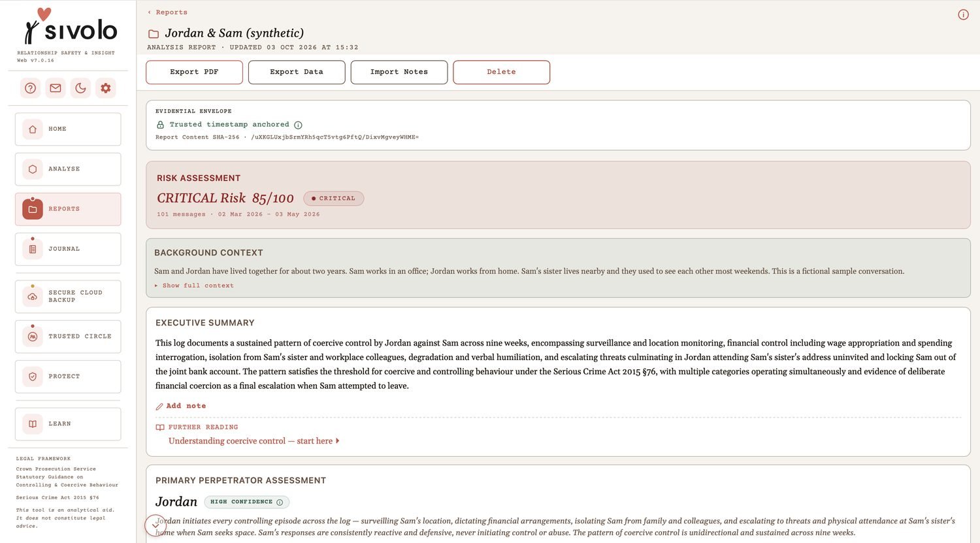Image resolution: width=980 pixels, height=543 pixels.
Task: Delete this report
Action: click(x=501, y=72)
